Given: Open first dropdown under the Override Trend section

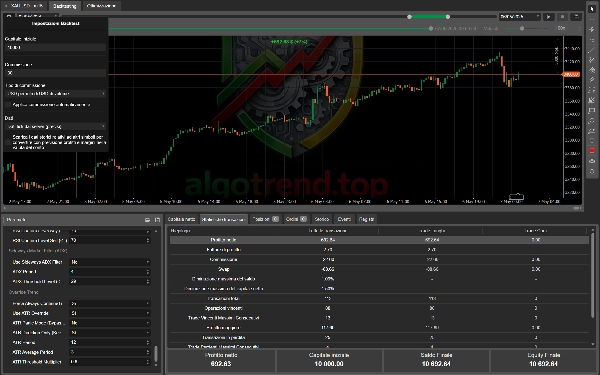Looking at the screenshot, I should click(110, 304).
